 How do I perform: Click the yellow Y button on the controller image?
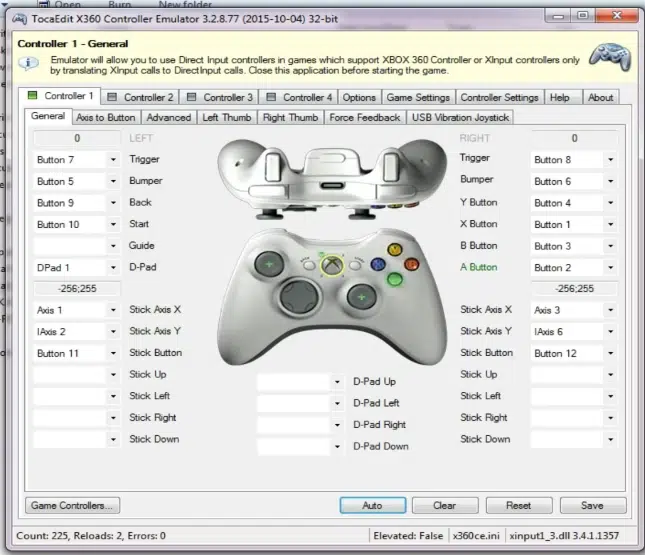[394, 249]
